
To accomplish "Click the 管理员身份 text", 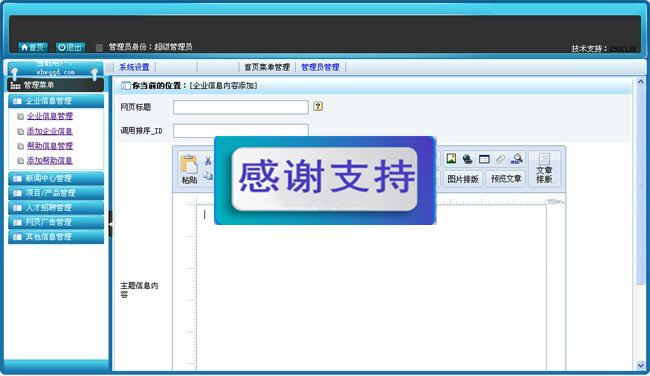I will tap(150, 47).
